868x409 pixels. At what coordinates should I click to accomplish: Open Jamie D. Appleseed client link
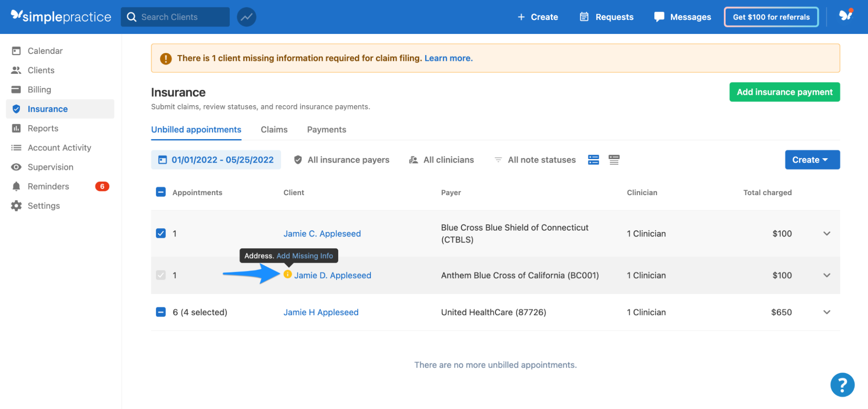pos(333,275)
